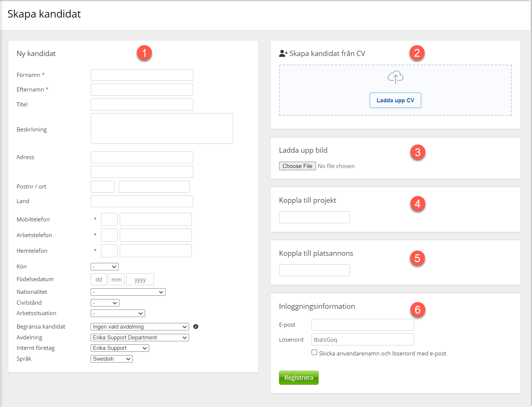Click the Födelsedatum year field
Viewport: 532px width, 407px height.
point(140,280)
